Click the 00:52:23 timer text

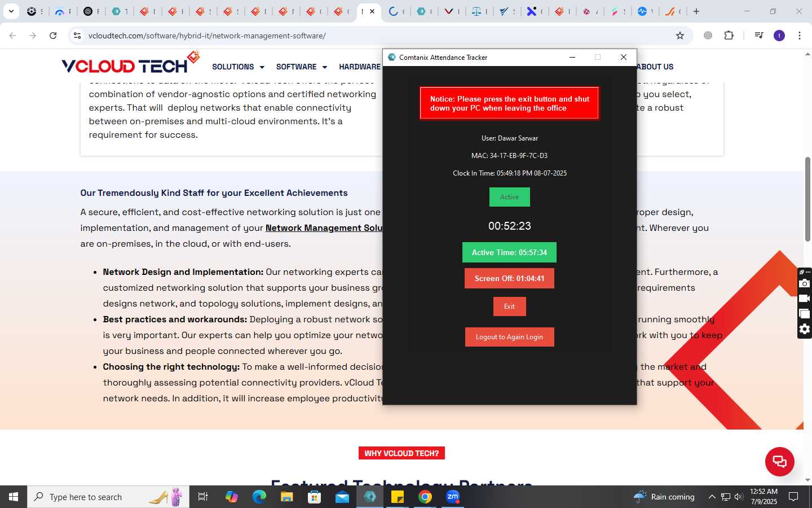pos(509,226)
